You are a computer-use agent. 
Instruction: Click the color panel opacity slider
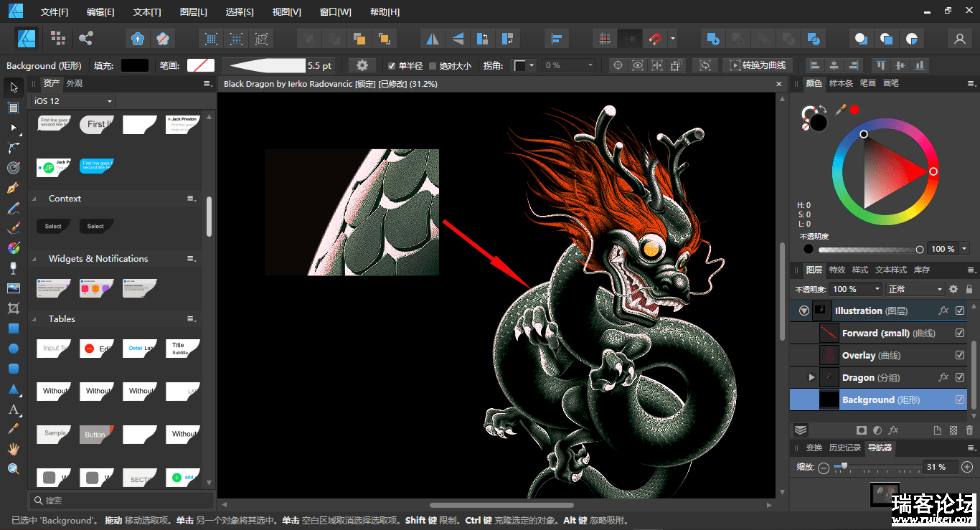(x=871, y=250)
